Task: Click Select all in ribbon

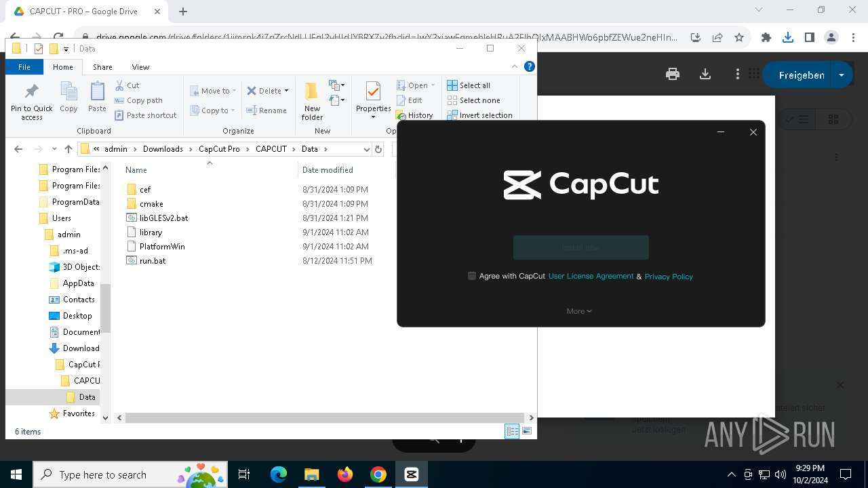Action: [x=469, y=85]
